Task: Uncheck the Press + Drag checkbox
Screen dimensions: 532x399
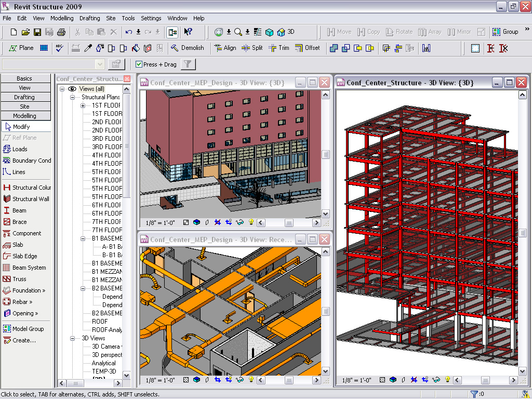Action: click(139, 64)
